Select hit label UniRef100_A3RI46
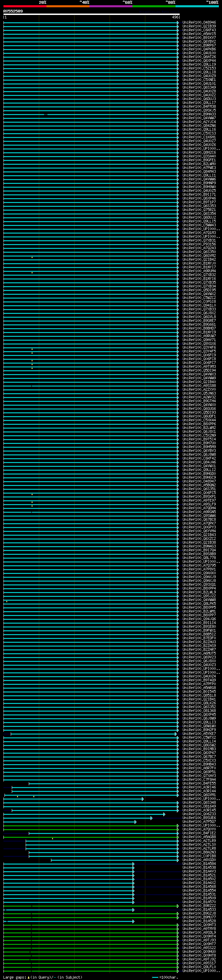This screenshot has height=980, width=222. point(199,787)
